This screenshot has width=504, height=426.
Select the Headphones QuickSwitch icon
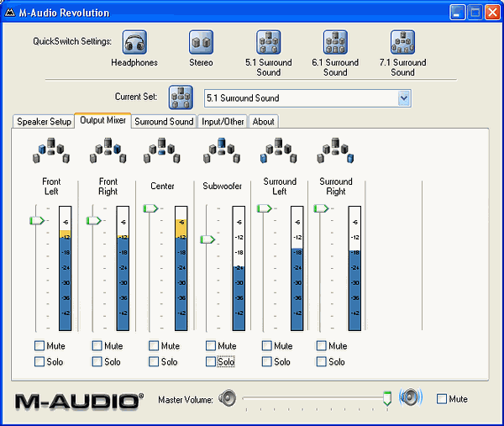[134, 42]
